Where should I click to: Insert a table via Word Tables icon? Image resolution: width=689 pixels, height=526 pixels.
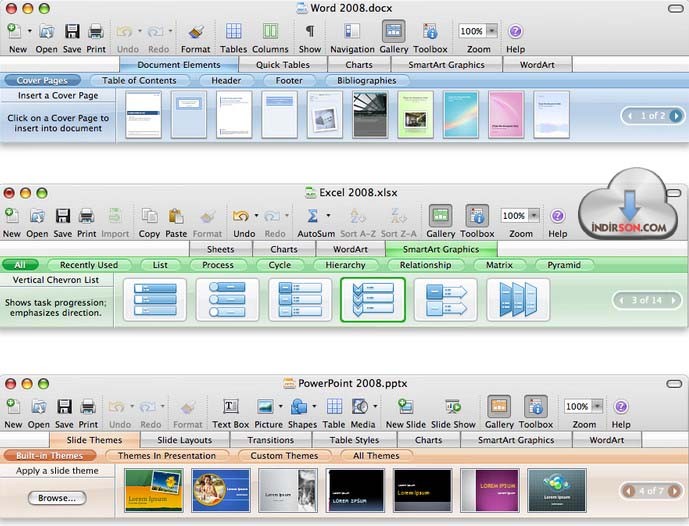[x=233, y=32]
